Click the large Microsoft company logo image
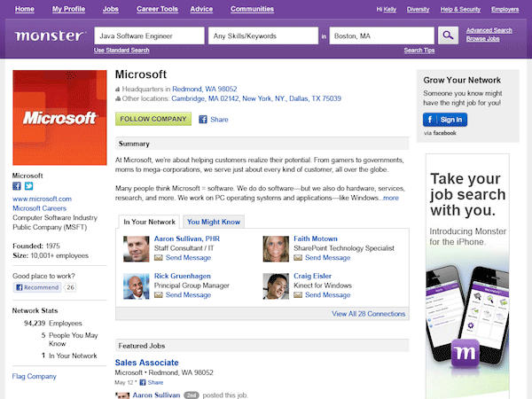This screenshot has height=399, width=532. (59, 118)
